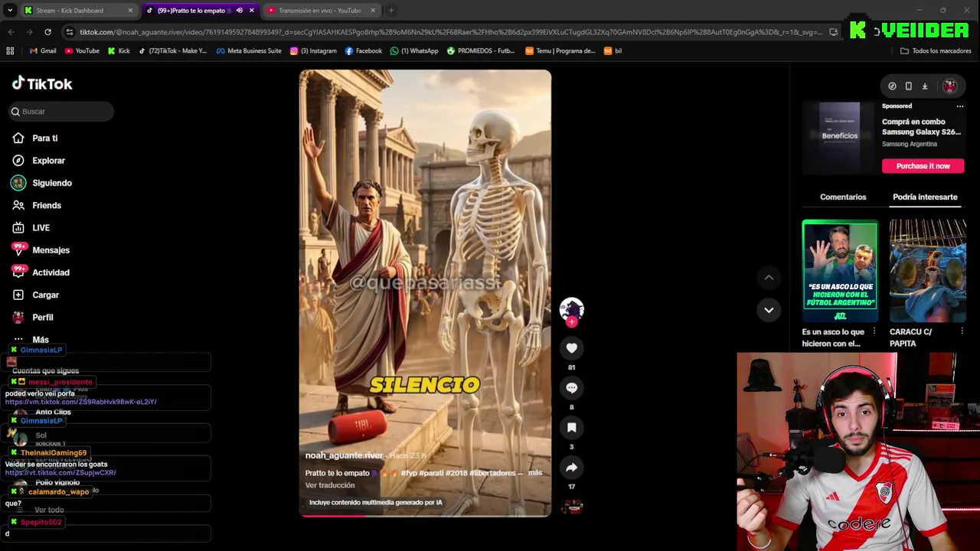Open the browser apps grid shortcut
This screenshot has height=551, width=980.
click(10, 51)
